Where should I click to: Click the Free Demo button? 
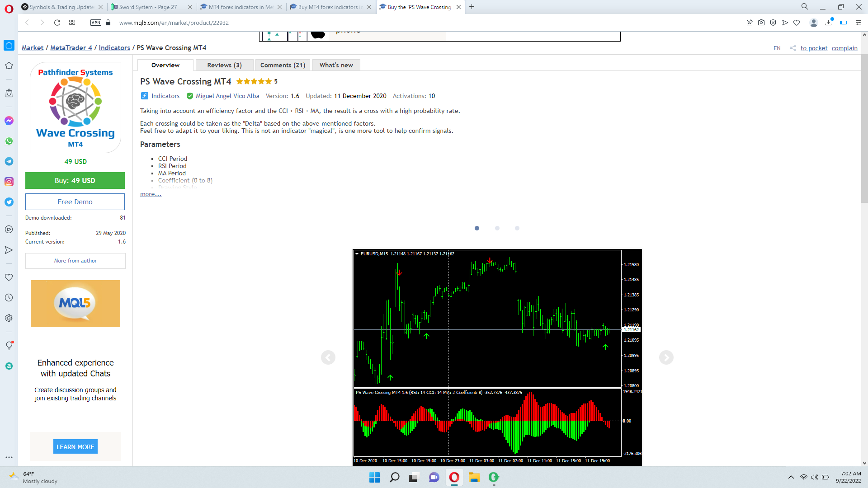(x=75, y=202)
